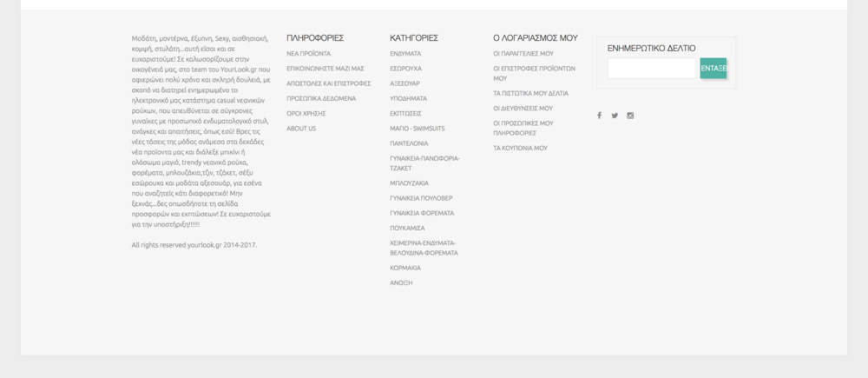Browse the ΕΣΩΡΟΥΧΑ category
The image size is (868, 378).
(405, 69)
